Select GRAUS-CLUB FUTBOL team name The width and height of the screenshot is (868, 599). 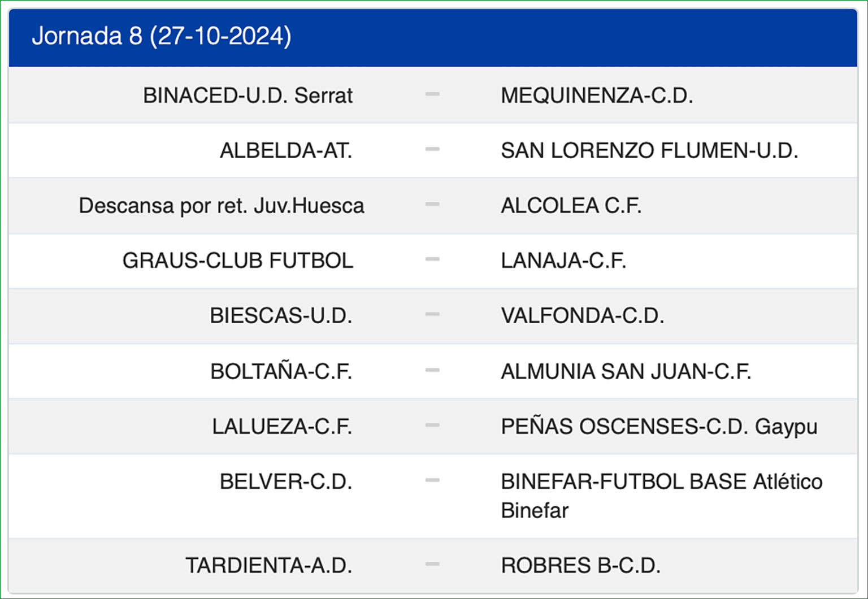[x=238, y=261]
